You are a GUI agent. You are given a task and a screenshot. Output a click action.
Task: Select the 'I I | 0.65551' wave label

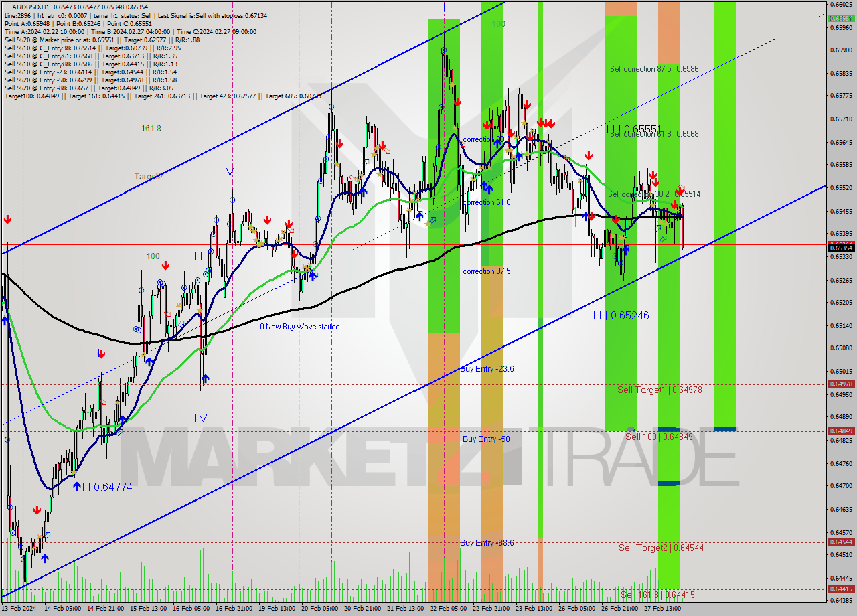(x=634, y=129)
